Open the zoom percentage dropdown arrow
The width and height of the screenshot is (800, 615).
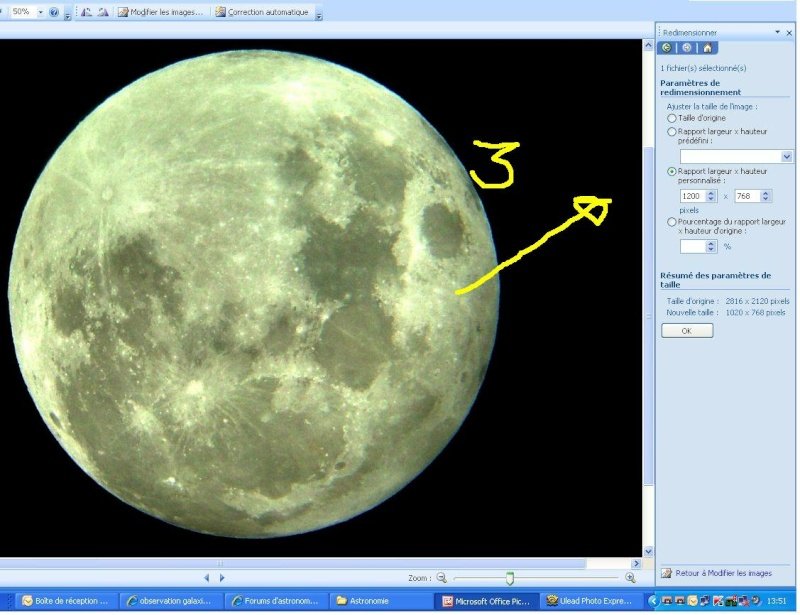(40, 12)
